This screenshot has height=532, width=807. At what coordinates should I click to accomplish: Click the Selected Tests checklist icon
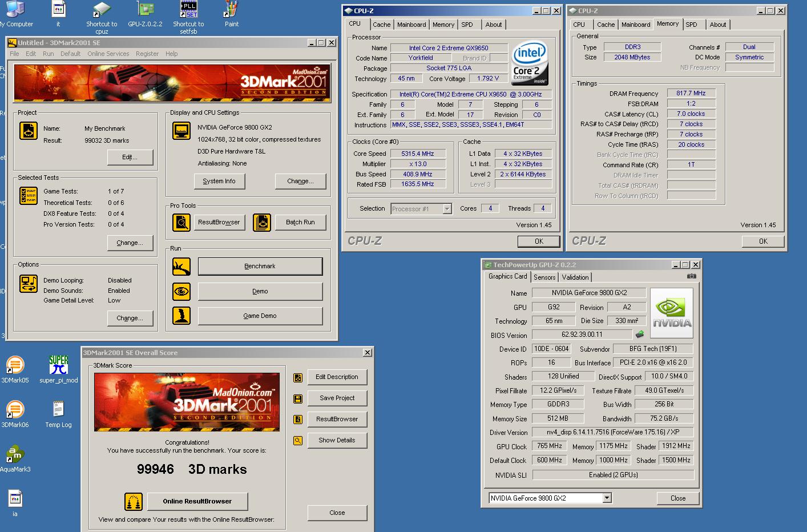[x=29, y=196]
